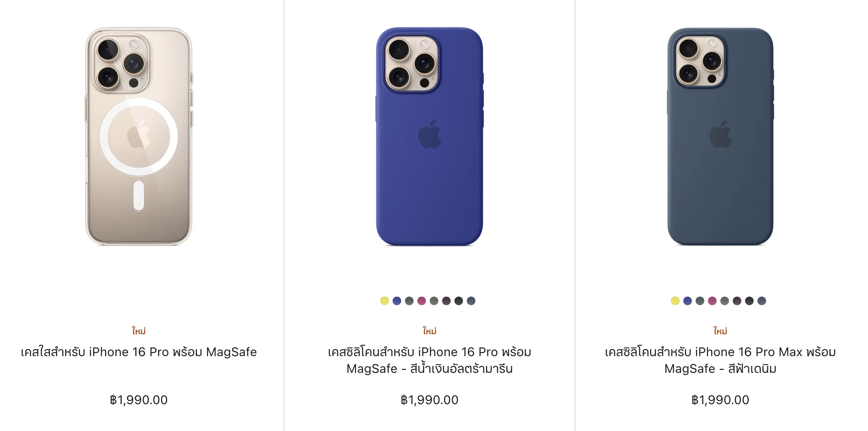Select yellow swatch for iPhone 16 Pro Max case
The image size is (868, 431).
pos(675,301)
